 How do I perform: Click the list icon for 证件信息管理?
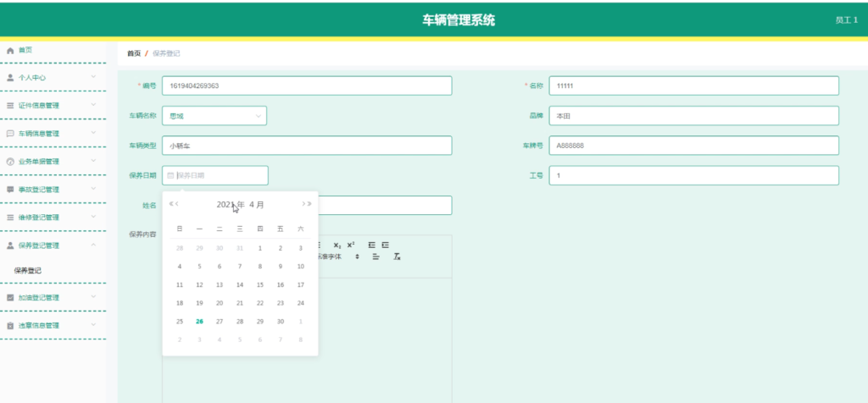pyautogui.click(x=10, y=106)
